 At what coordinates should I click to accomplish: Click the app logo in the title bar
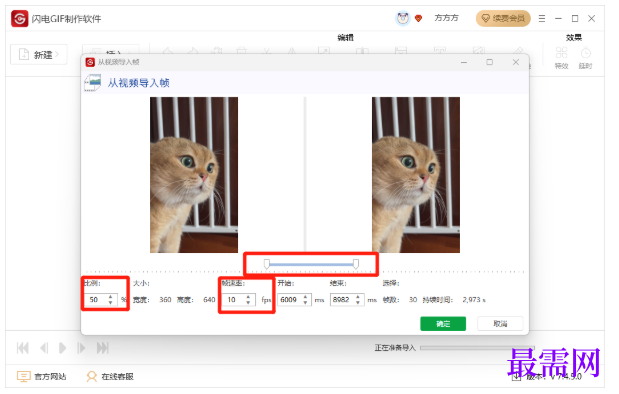19,18
